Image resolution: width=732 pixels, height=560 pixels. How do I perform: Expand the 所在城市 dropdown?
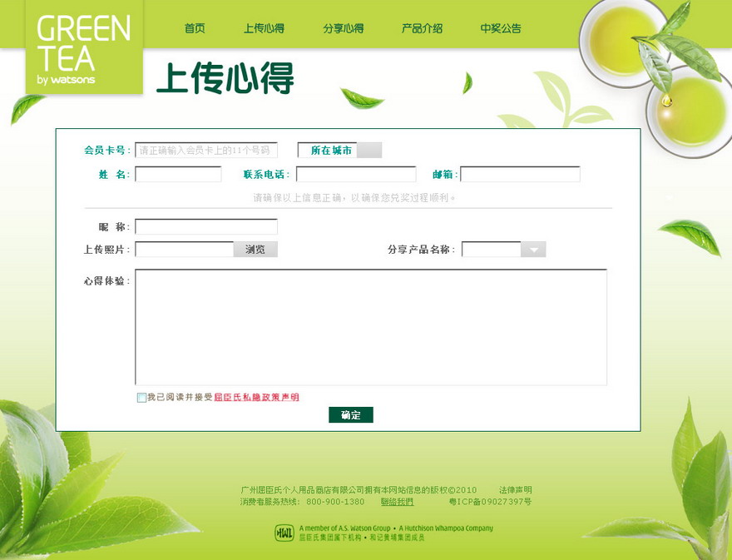pos(340,151)
